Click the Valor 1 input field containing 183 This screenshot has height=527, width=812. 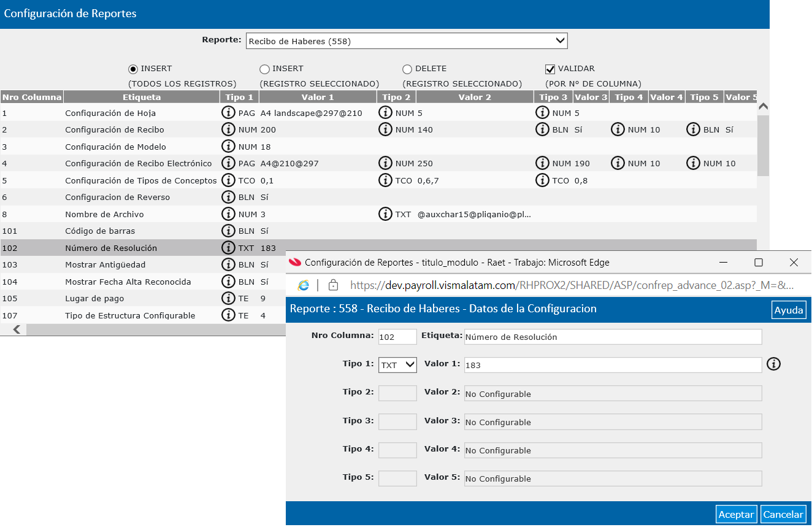[613, 365]
